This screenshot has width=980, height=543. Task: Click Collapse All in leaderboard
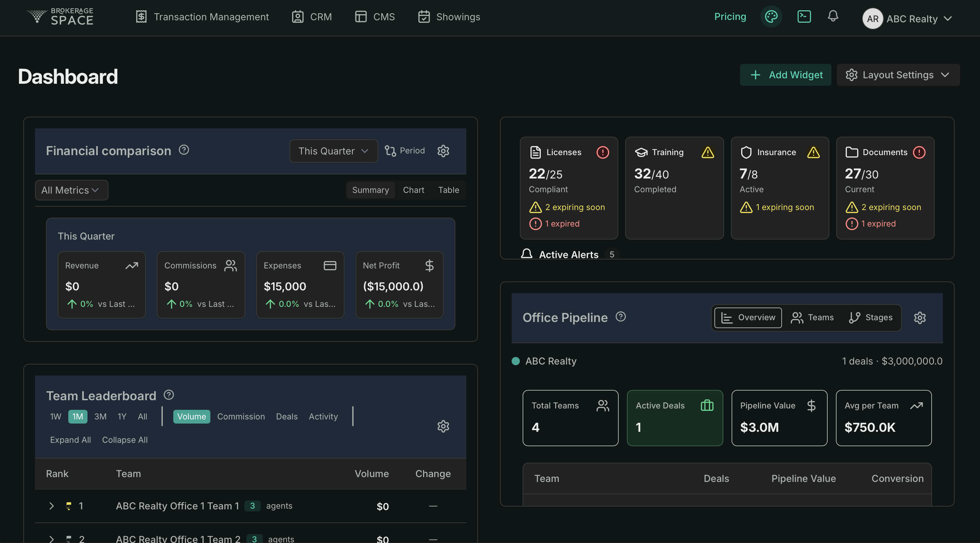[x=125, y=440]
